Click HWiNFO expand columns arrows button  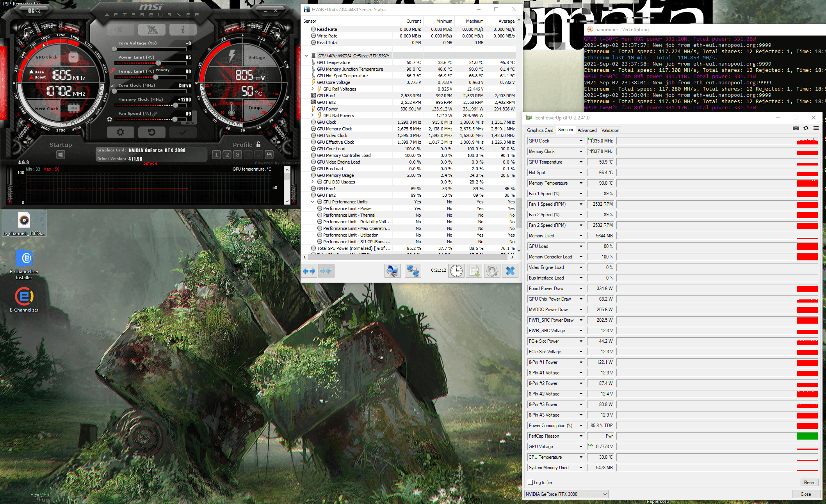click(309, 271)
